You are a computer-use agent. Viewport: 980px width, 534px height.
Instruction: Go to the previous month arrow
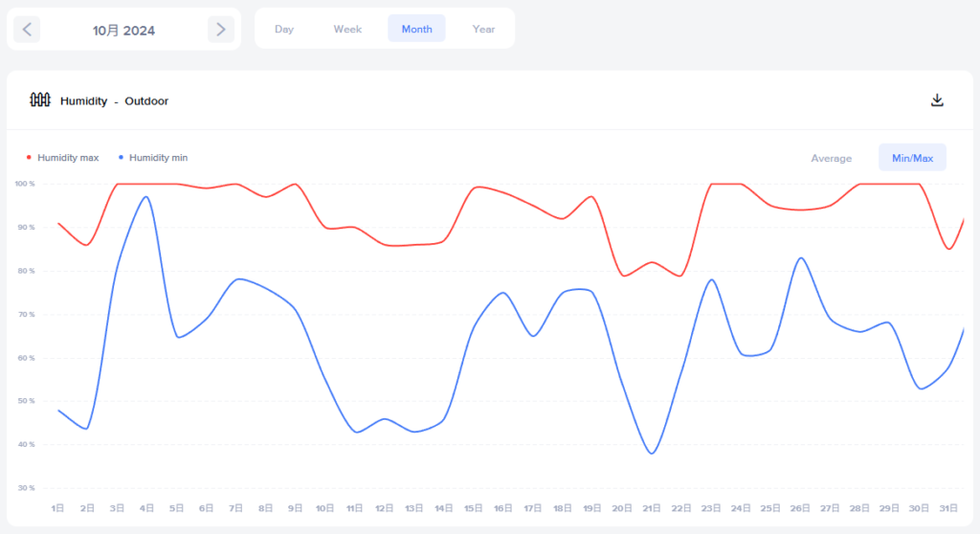click(27, 30)
